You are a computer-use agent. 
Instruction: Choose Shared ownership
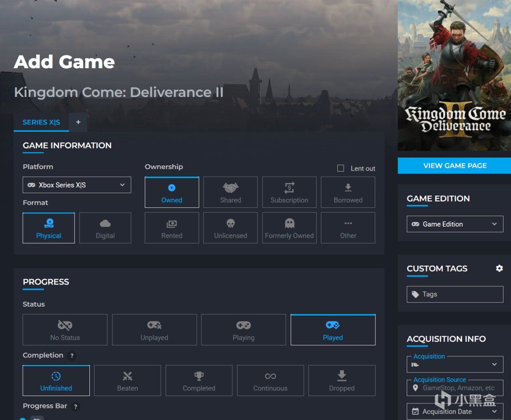230,192
